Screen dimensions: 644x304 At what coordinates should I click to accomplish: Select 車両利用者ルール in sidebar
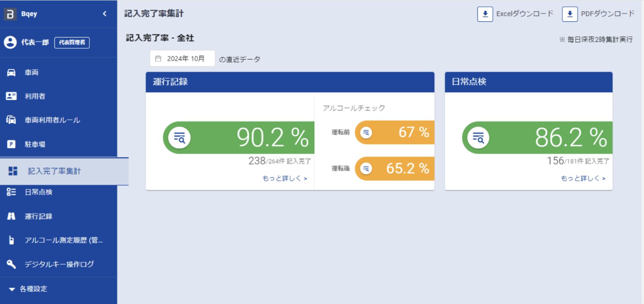pos(52,120)
